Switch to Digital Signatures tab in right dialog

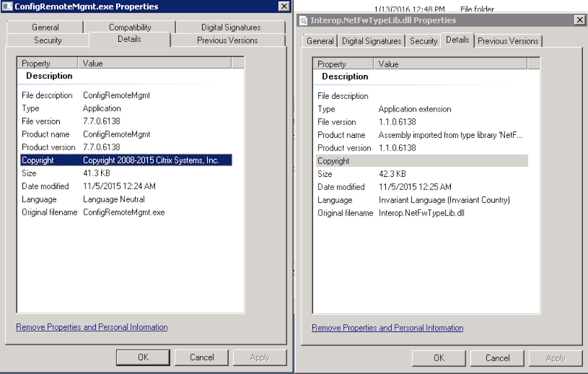point(372,41)
